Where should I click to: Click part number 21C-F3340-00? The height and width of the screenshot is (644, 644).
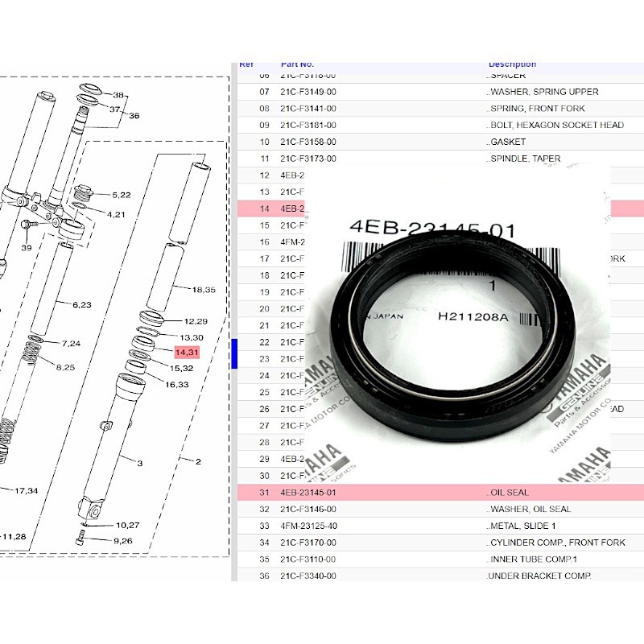[x=308, y=576]
